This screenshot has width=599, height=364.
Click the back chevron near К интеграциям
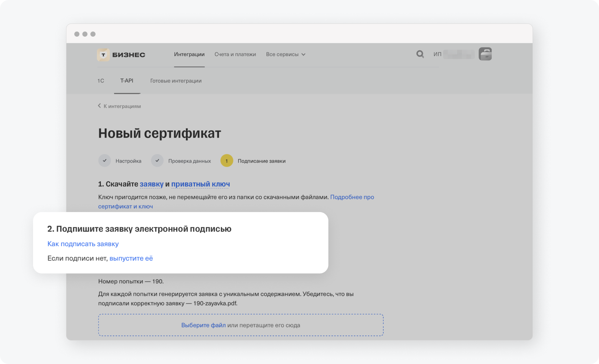click(99, 106)
